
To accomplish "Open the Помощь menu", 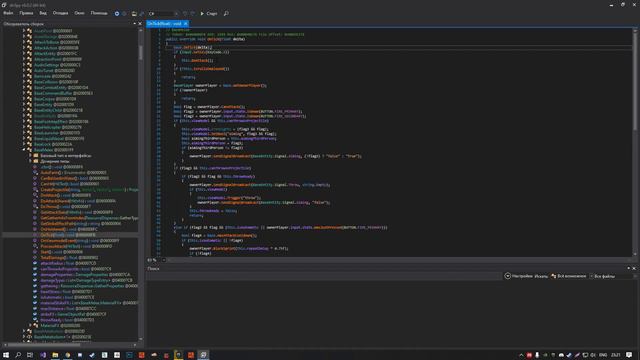I will click(x=99, y=13).
